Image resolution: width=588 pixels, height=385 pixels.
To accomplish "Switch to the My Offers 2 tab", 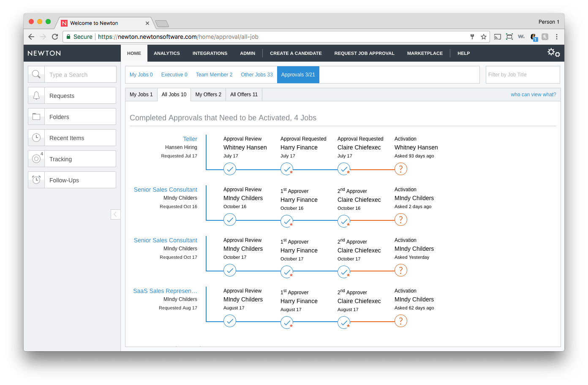I will click(208, 94).
